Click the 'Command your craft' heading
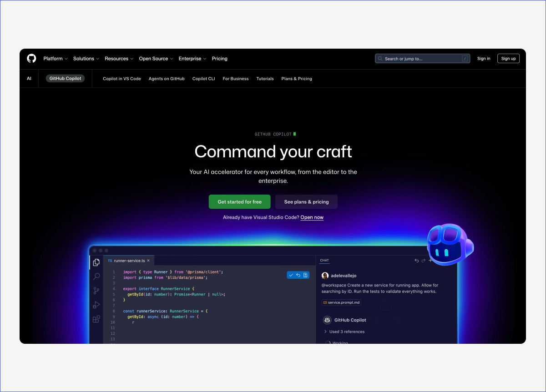 (x=273, y=151)
